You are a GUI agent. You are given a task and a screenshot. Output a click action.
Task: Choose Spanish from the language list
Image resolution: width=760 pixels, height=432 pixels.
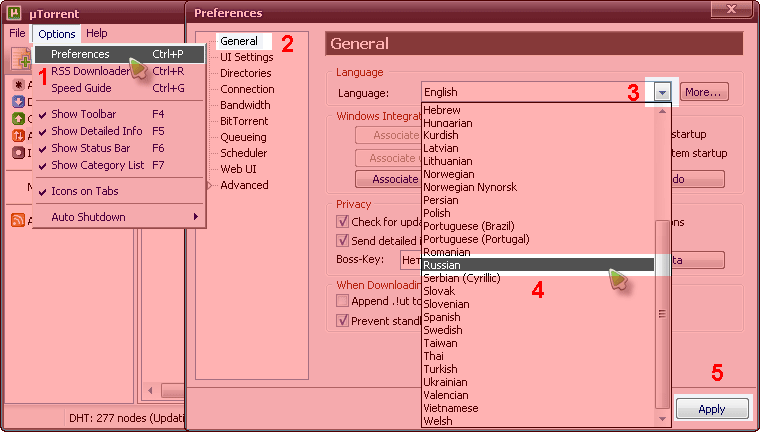coord(538,317)
